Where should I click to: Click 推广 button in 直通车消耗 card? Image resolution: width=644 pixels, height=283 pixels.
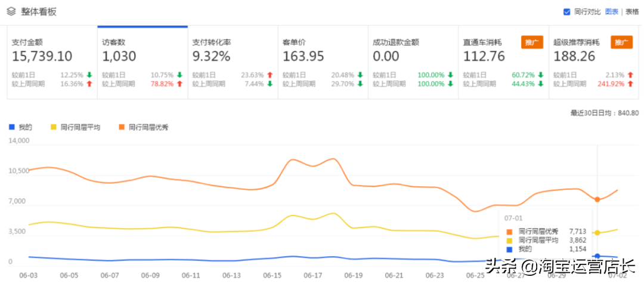click(531, 42)
